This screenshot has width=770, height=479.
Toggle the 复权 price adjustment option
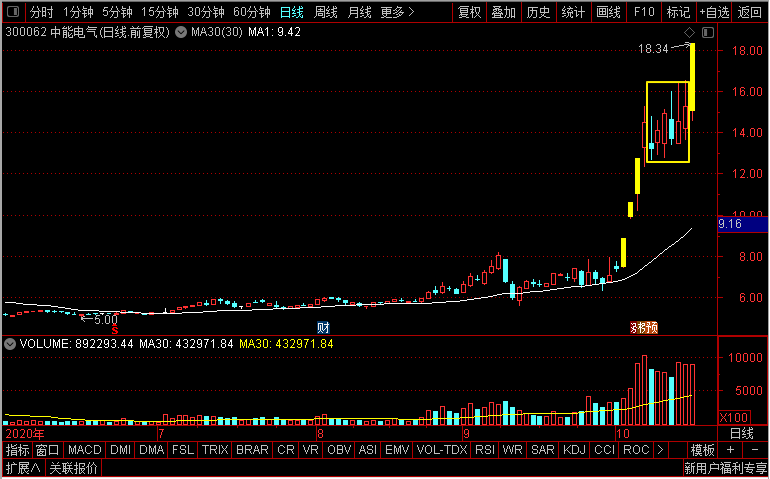(469, 12)
